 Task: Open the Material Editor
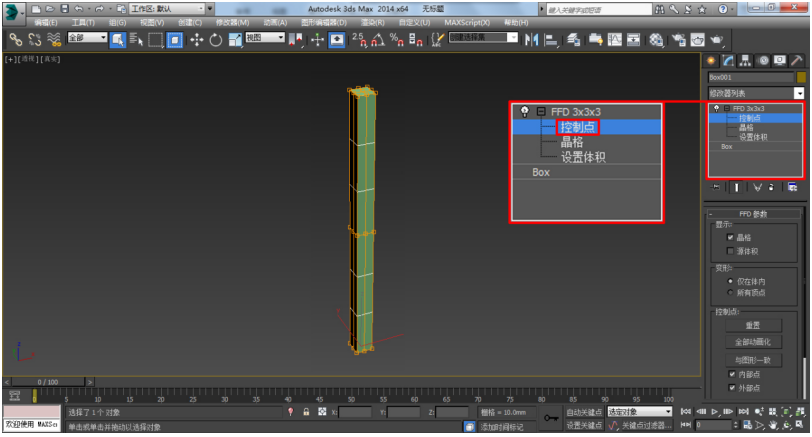click(656, 40)
